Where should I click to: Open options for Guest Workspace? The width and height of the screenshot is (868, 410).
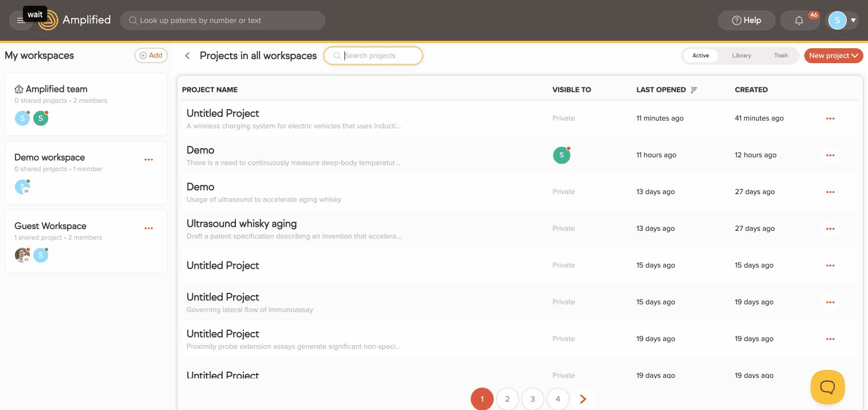[x=149, y=228]
